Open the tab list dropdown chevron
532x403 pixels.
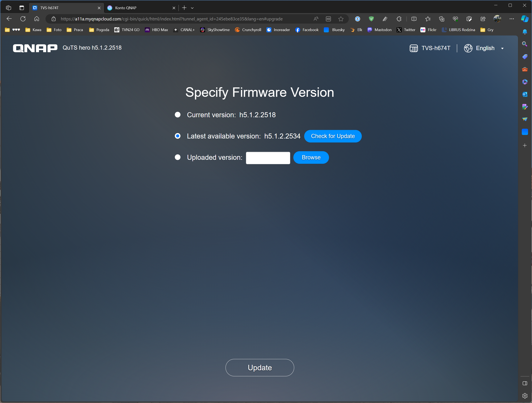192,8
